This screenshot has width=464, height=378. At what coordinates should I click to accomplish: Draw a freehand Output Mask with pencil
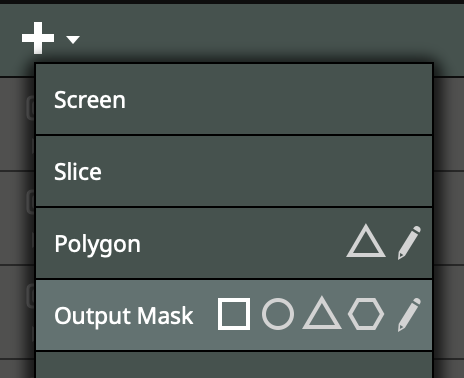(x=409, y=315)
